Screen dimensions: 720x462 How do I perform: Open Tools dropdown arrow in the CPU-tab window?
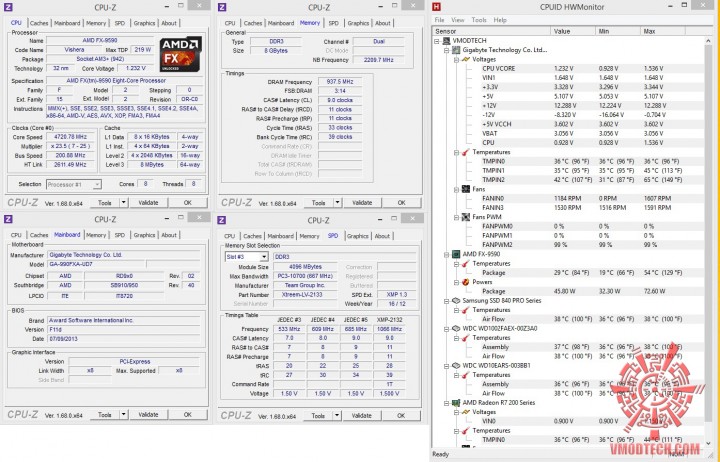(x=123, y=203)
